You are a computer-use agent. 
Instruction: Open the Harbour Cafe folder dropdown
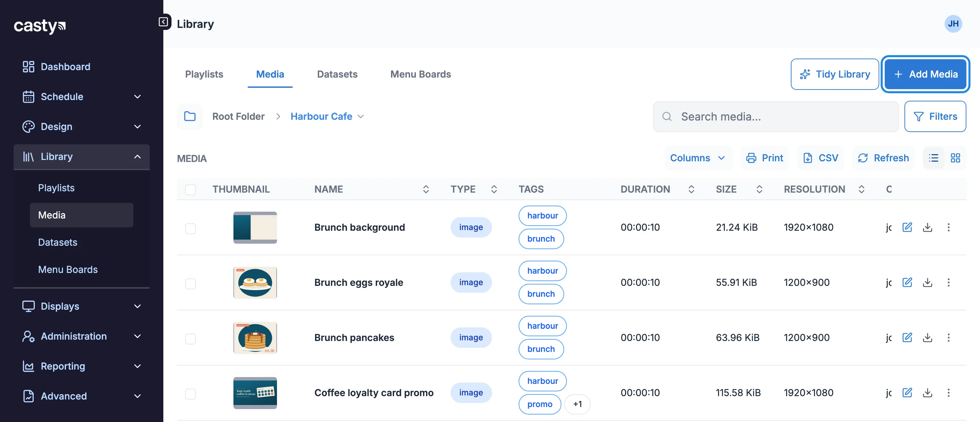[x=327, y=116]
